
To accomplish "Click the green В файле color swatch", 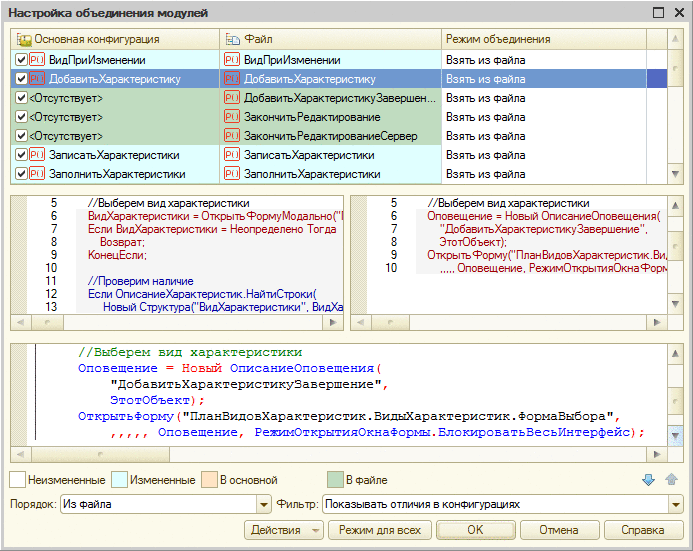I will point(335,481).
